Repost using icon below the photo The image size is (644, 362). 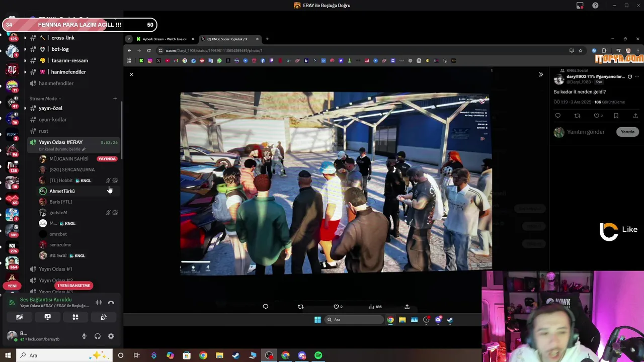click(301, 307)
